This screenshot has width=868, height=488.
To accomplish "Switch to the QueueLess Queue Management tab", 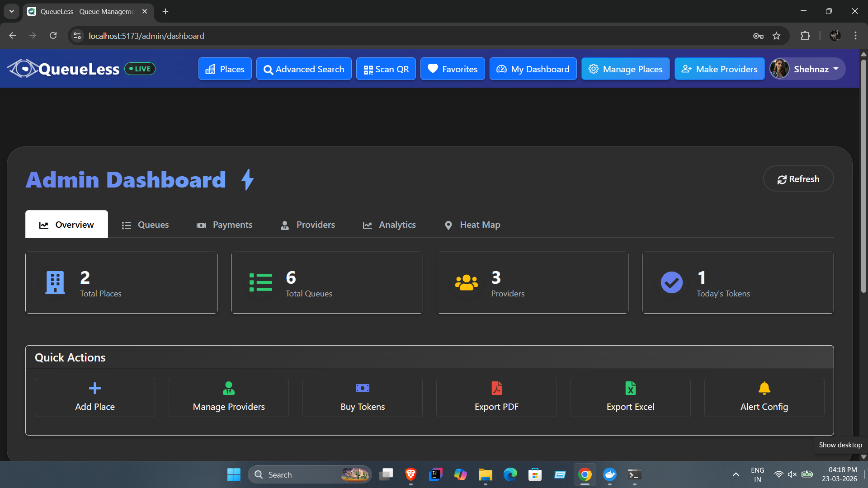I will click(88, 11).
